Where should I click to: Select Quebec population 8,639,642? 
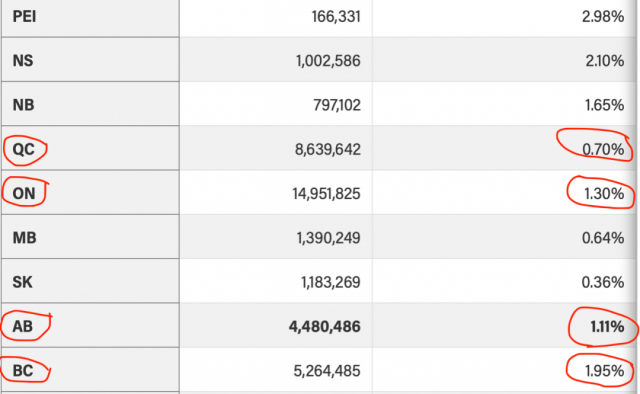click(x=328, y=149)
